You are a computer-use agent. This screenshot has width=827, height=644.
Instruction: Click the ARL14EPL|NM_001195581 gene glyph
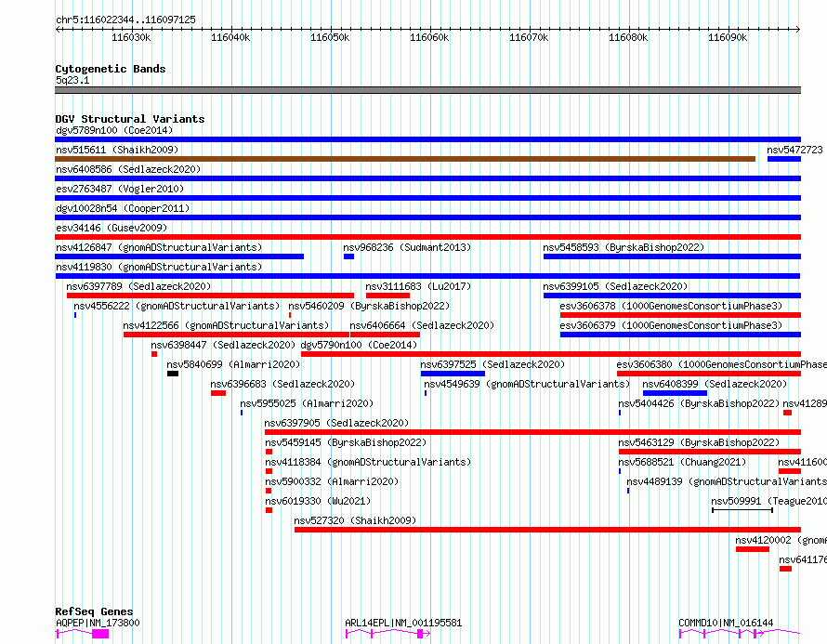(387, 634)
